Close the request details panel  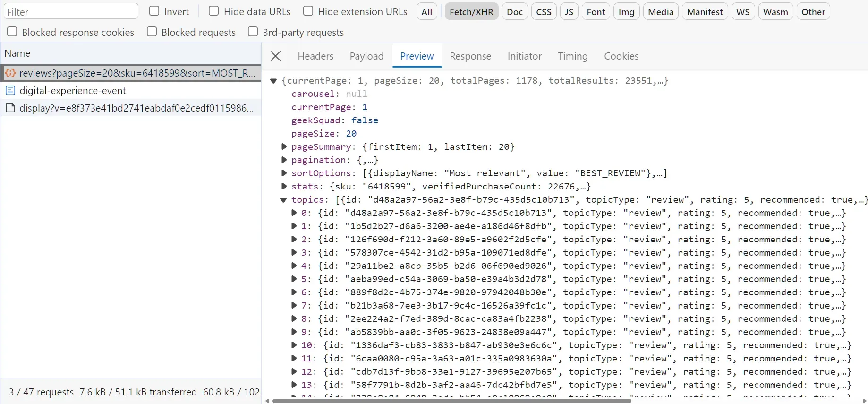(276, 56)
